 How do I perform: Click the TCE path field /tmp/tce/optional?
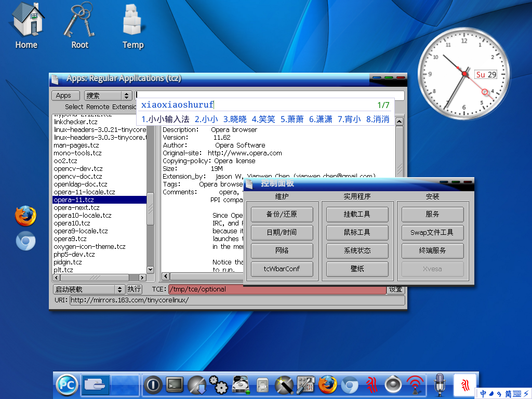tap(277, 289)
